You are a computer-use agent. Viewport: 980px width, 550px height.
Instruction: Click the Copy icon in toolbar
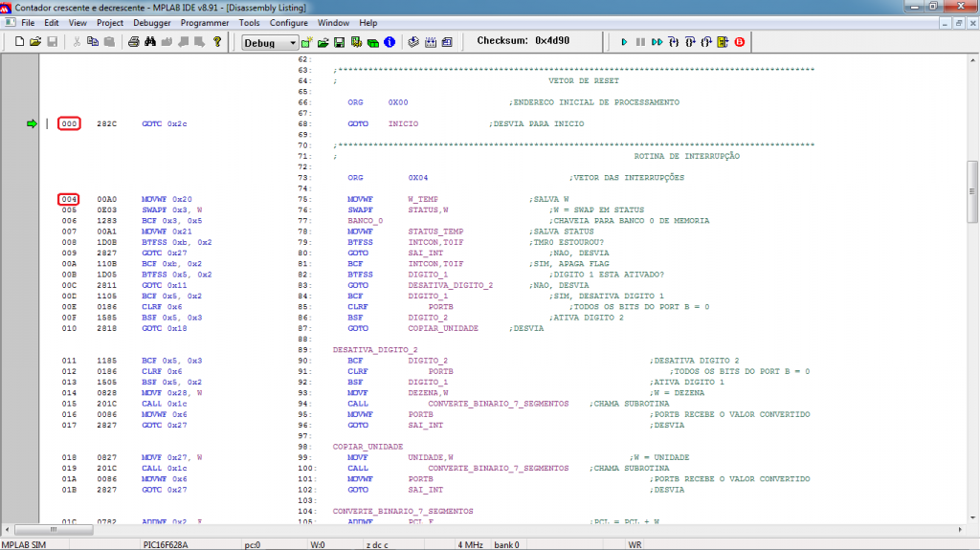(93, 42)
